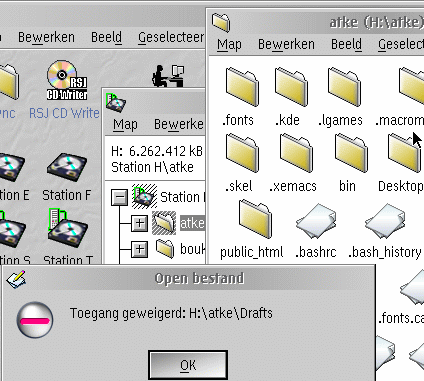Select the .lgames folder
This screenshot has width=424, height=381.
pyautogui.click(x=344, y=87)
